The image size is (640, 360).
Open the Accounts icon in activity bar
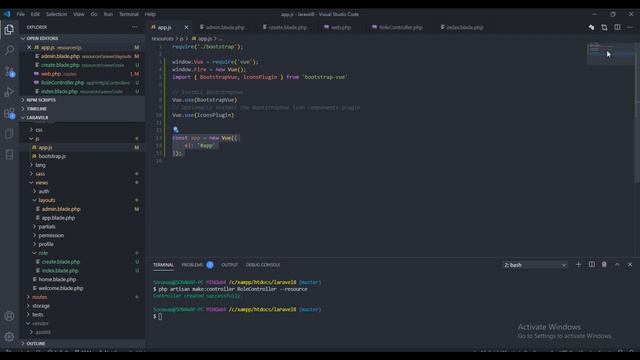[9, 316]
